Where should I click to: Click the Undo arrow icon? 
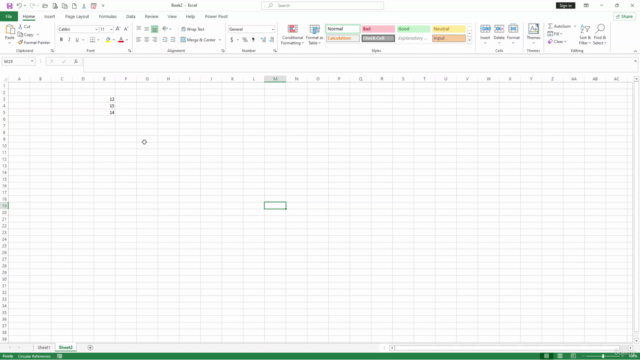(19, 6)
